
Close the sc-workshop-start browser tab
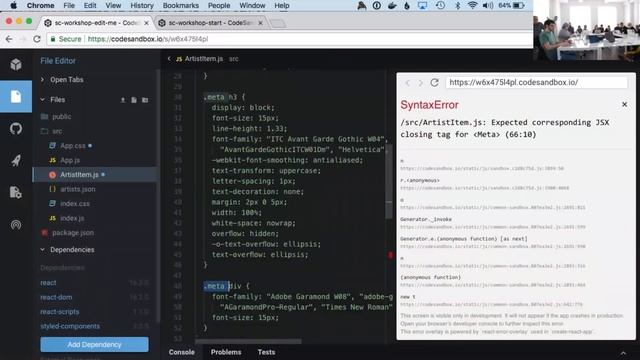(x=260, y=23)
